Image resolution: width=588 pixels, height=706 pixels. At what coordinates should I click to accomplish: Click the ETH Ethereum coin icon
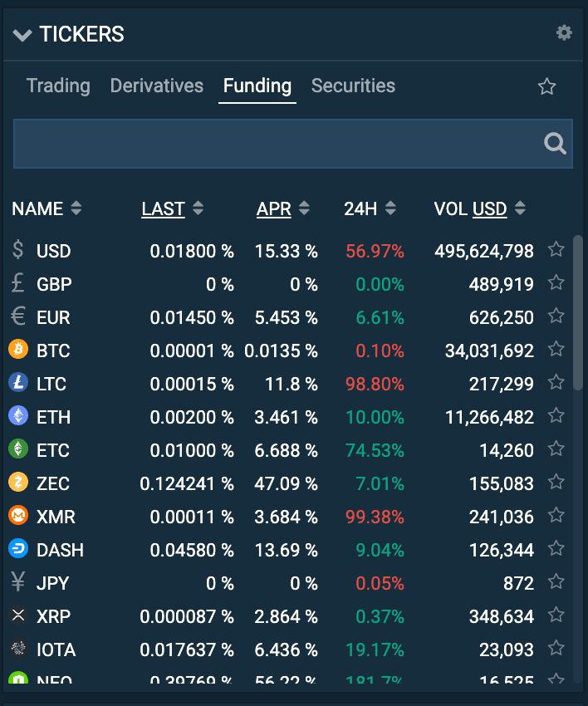coord(18,416)
